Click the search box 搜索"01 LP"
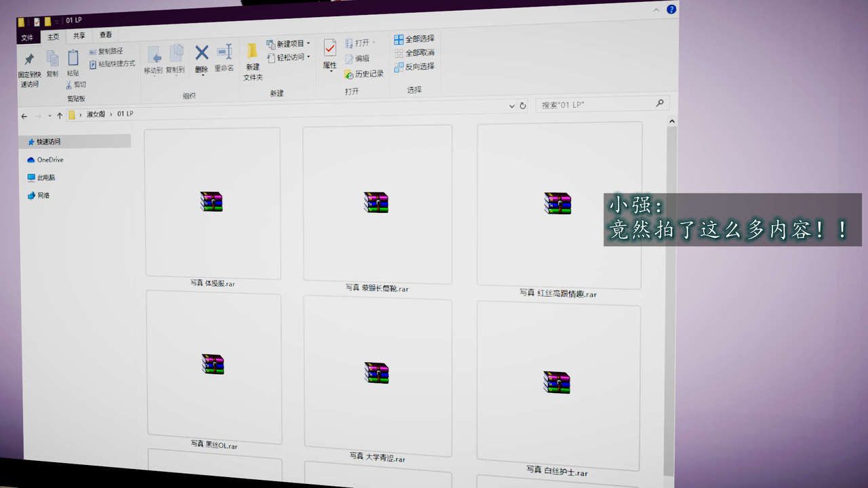The image size is (868, 488). tap(602, 104)
